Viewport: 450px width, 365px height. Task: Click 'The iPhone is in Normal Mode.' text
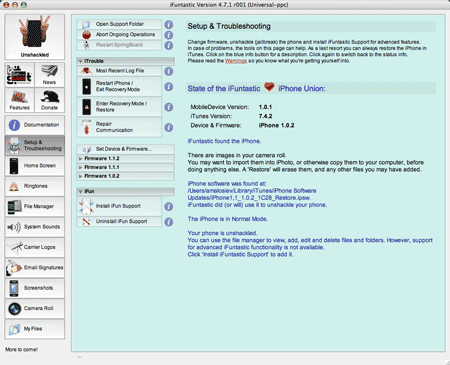pyautogui.click(x=228, y=219)
